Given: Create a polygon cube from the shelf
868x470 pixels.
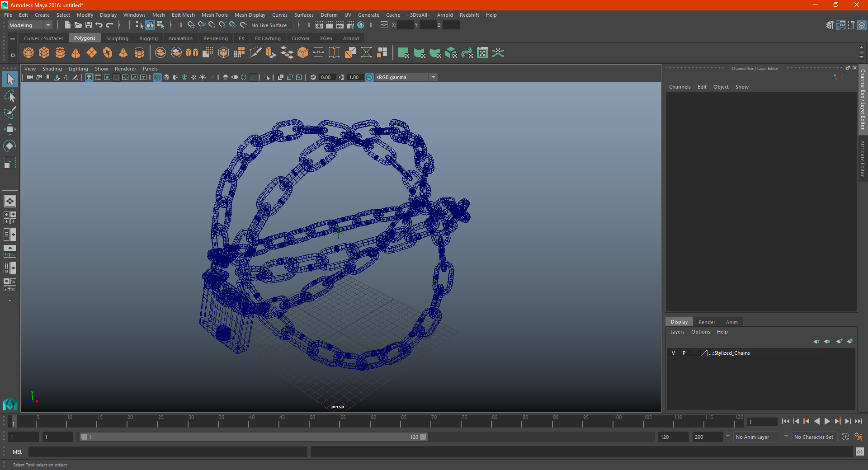Looking at the screenshot, I should pos(44,53).
